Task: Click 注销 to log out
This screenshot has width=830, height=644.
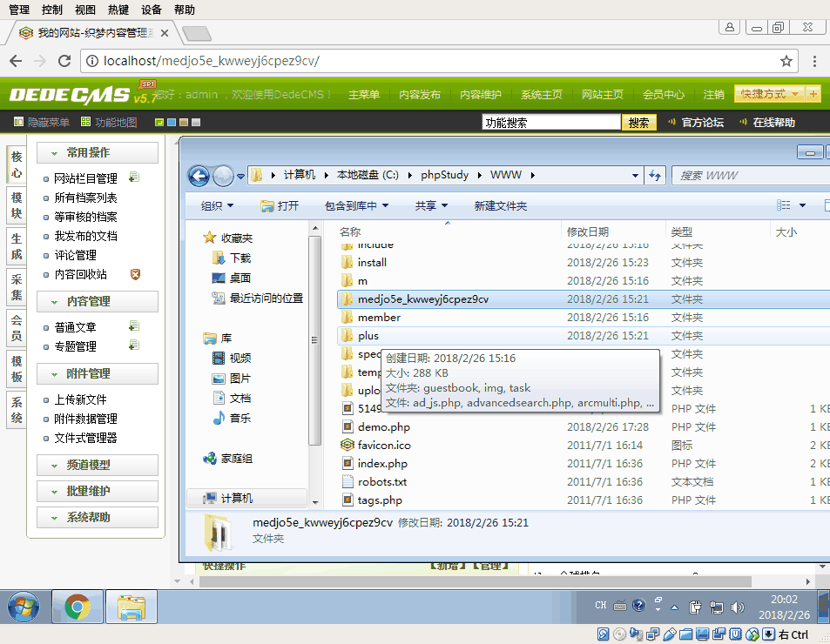Action: pyautogui.click(x=713, y=95)
